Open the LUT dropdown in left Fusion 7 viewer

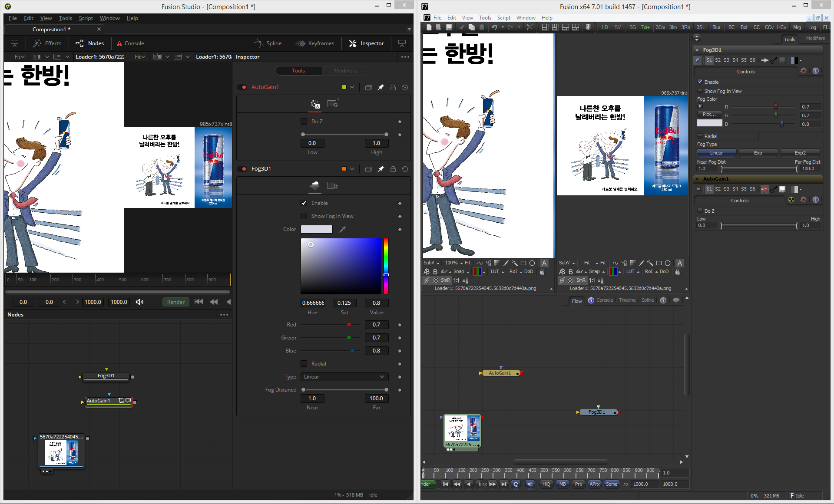(497, 272)
